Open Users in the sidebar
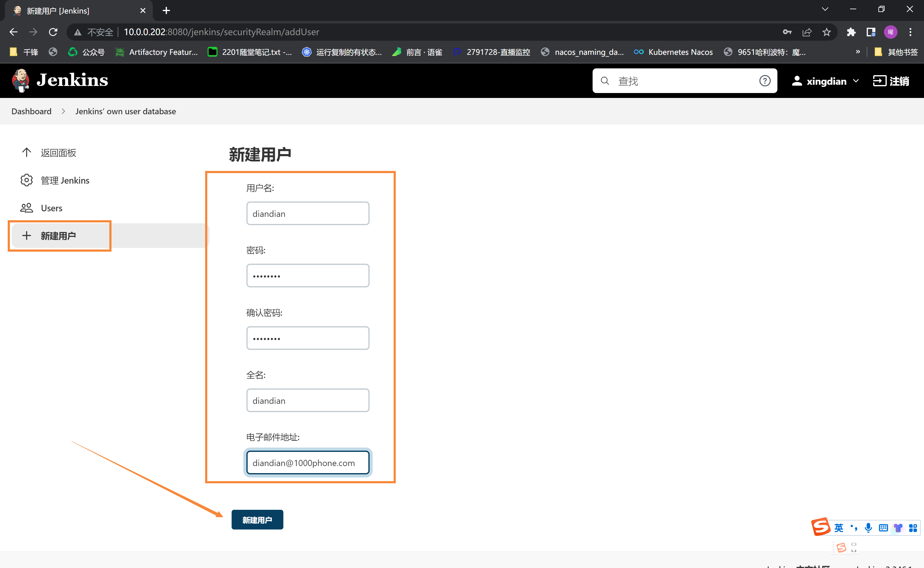 coord(51,208)
